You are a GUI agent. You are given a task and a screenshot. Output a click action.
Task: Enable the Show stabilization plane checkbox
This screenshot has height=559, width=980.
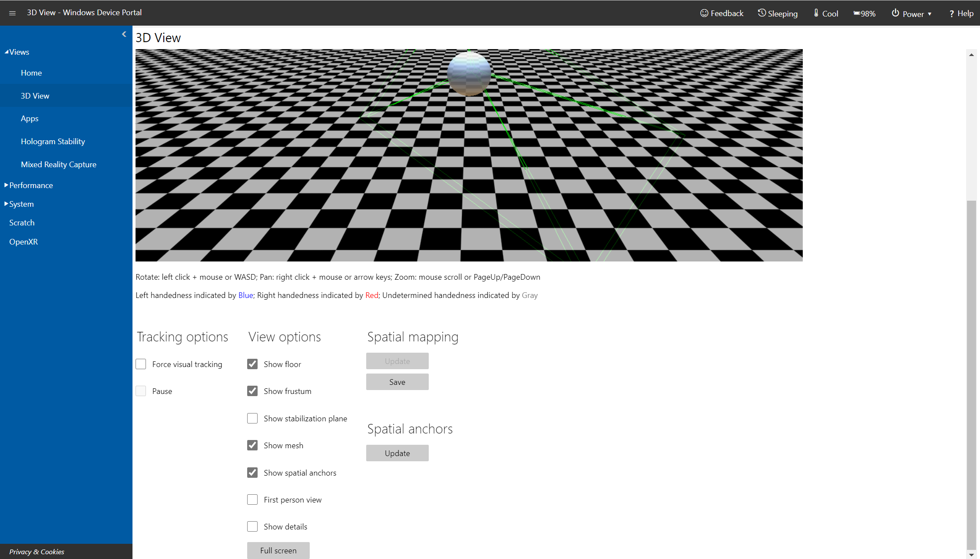pyautogui.click(x=252, y=418)
